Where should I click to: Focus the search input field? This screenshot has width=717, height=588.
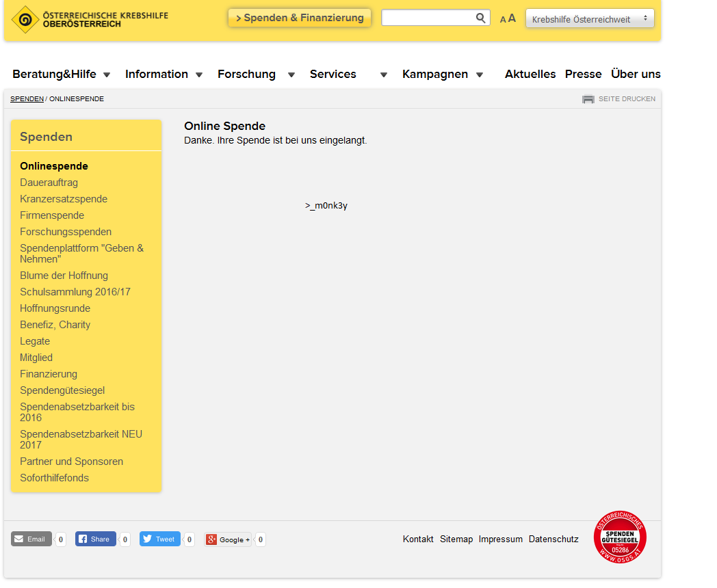pyautogui.click(x=428, y=18)
